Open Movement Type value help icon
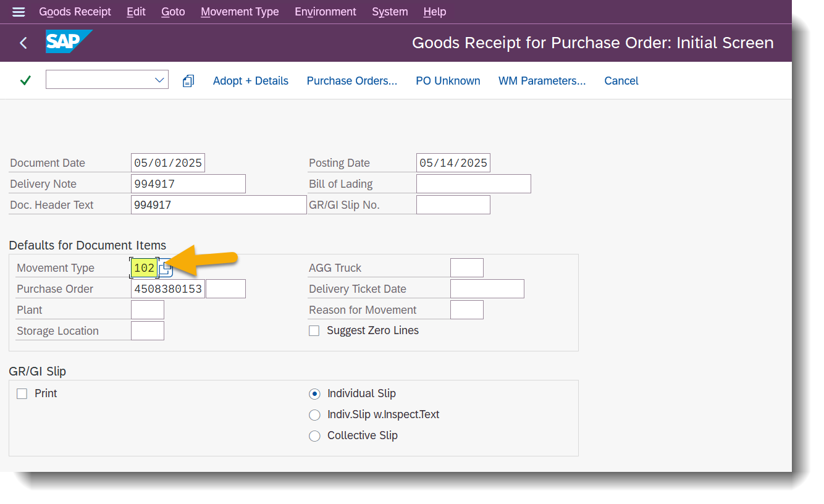This screenshot has width=824, height=504. (165, 268)
